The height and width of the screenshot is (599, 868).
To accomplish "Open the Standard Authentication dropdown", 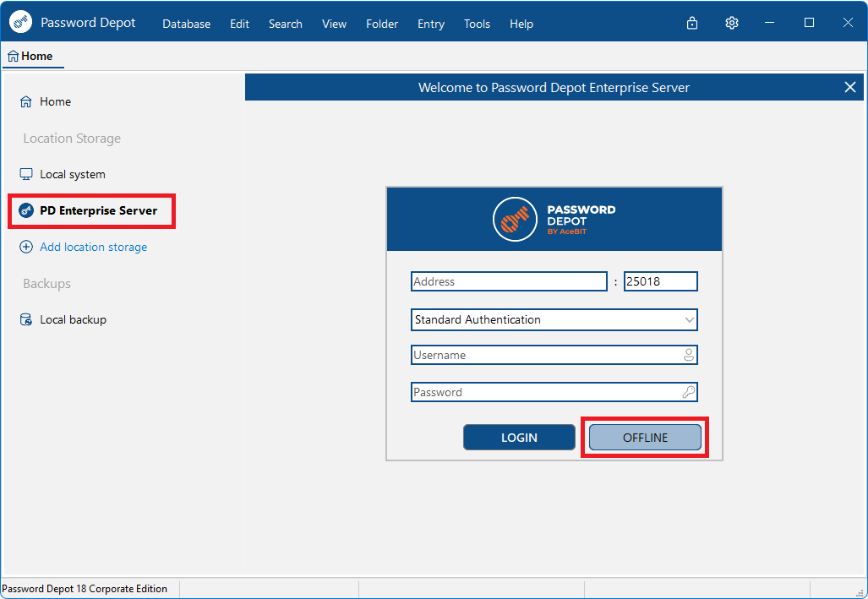I will (554, 319).
